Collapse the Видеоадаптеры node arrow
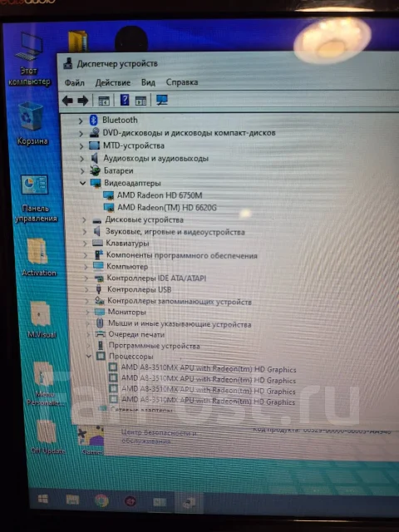The width and height of the screenshot is (399, 532). tap(82, 183)
